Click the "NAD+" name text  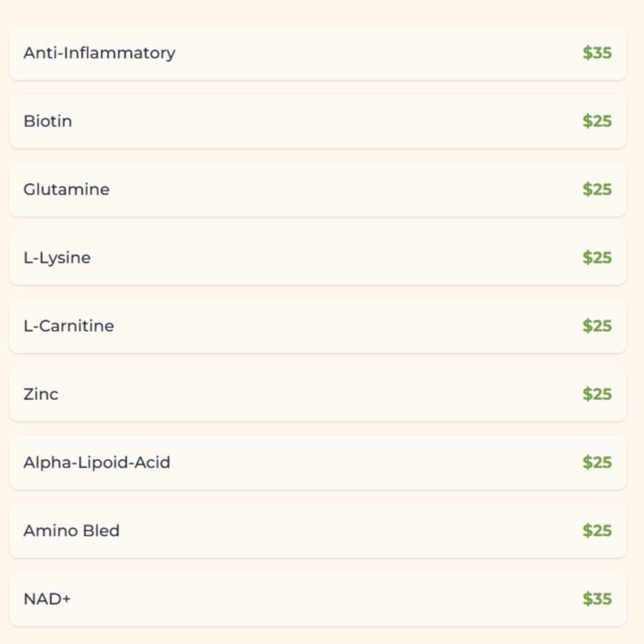[x=47, y=599]
